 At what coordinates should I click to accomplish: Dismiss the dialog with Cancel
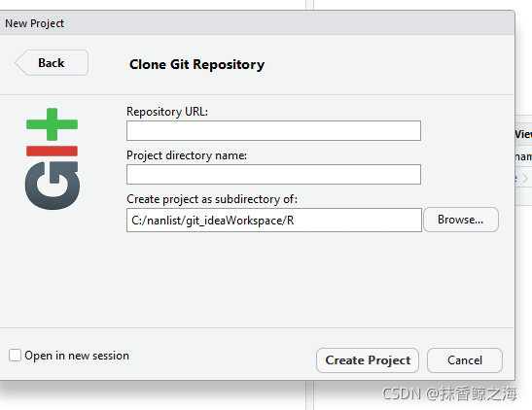click(465, 360)
